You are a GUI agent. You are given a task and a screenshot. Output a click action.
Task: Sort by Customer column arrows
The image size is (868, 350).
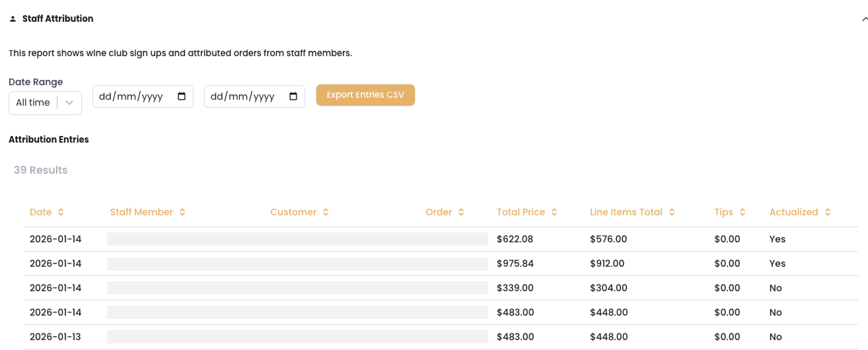tap(326, 212)
